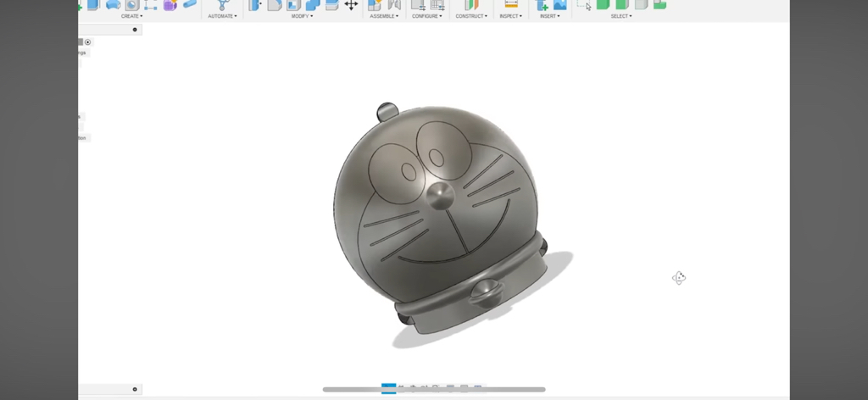Screen dimensions: 868x400
Task: Open the INSPECT dropdown menu
Action: [510, 16]
